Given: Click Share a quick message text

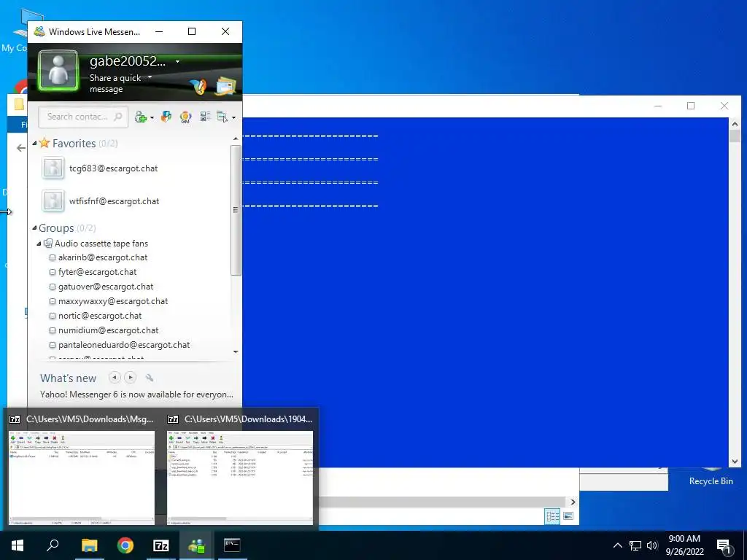Looking at the screenshot, I should [x=115, y=83].
